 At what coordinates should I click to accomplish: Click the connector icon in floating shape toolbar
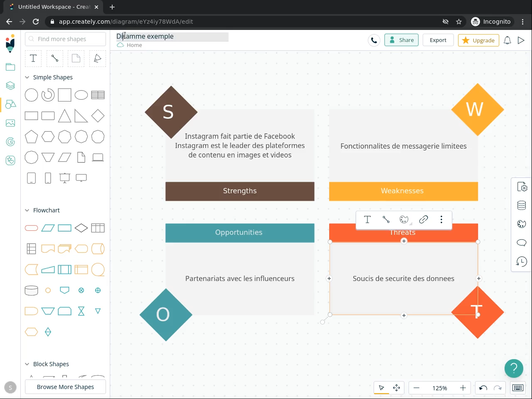(386, 219)
